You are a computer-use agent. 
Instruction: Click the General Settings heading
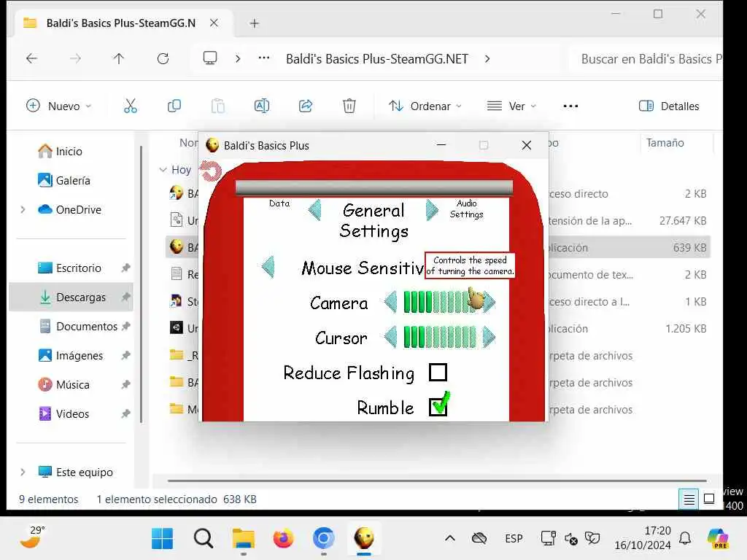click(x=373, y=220)
